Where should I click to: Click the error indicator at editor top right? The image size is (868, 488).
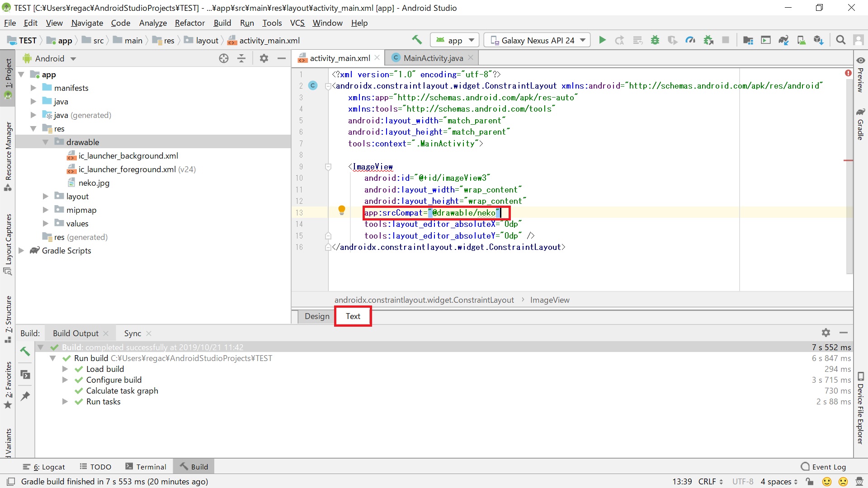pyautogui.click(x=848, y=73)
